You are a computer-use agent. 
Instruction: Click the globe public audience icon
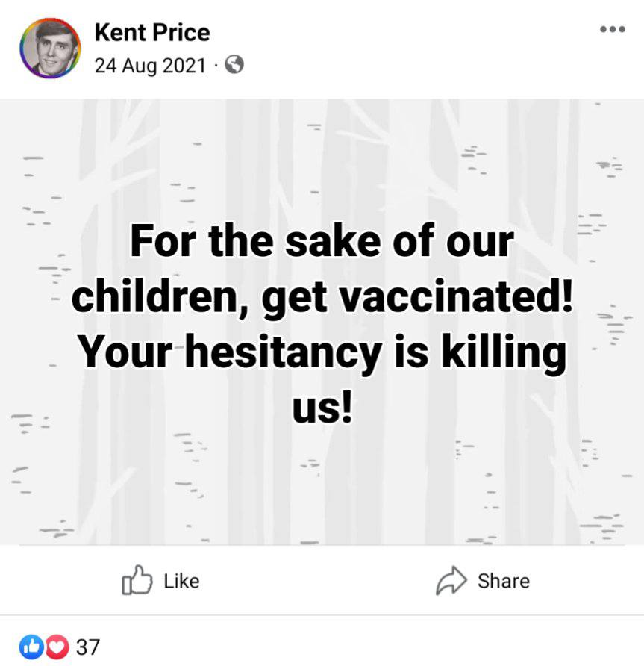[x=234, y=66]
